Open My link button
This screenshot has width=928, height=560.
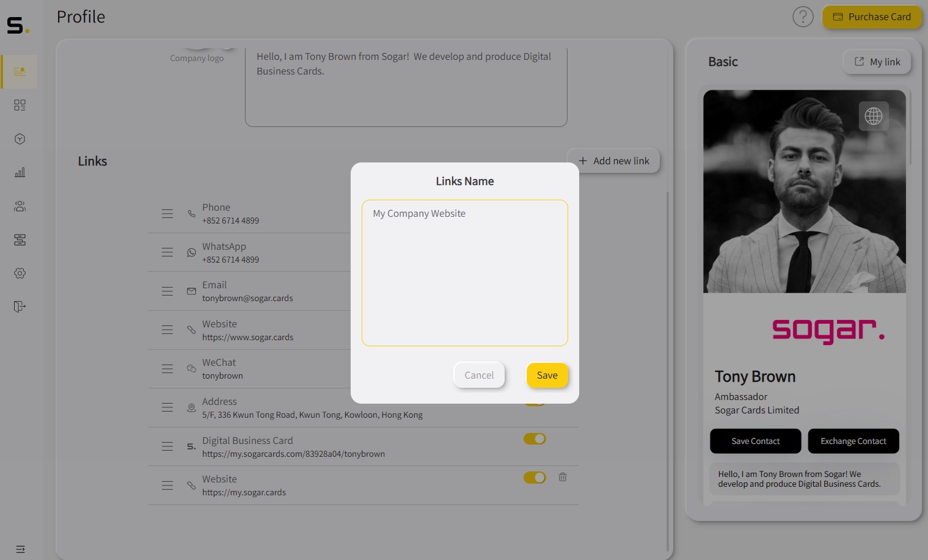pyautogui.click(x=877, y=62)
